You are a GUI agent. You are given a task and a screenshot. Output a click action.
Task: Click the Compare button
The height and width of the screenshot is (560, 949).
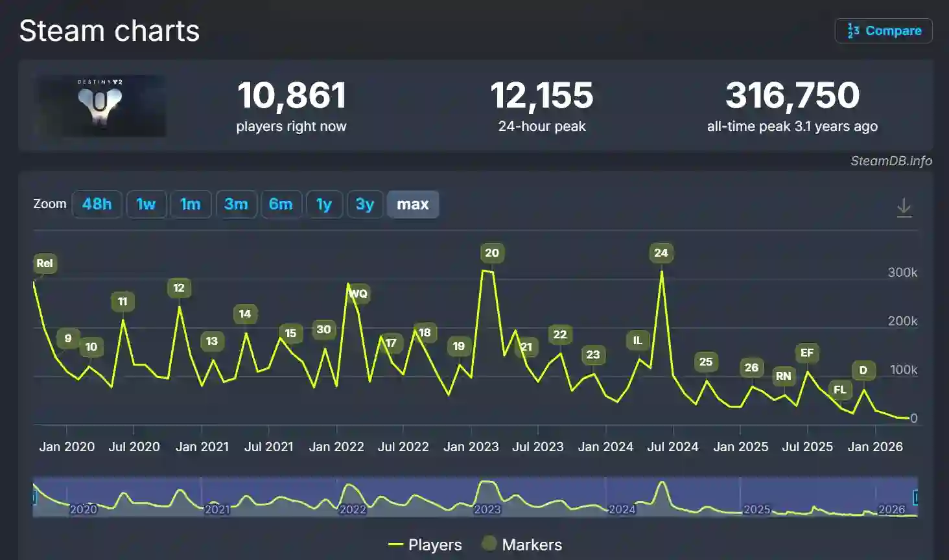pos(884,30)
